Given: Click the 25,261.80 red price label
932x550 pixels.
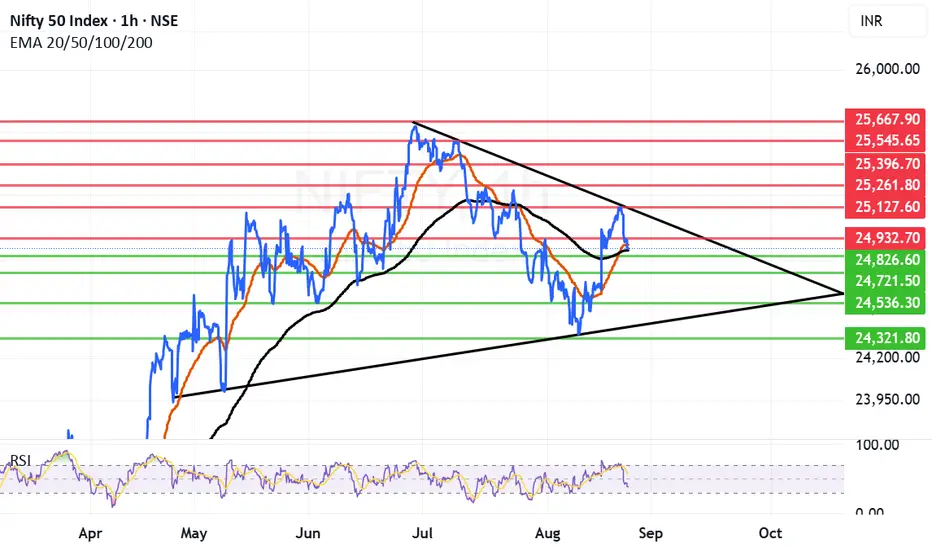Looking at the screenshot, I should [887, 185].
